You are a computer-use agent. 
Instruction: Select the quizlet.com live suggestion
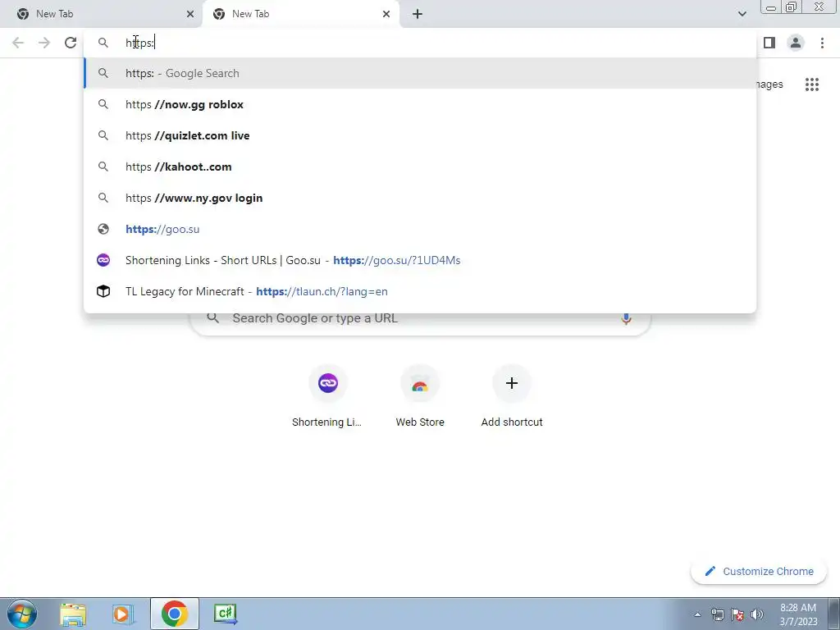[420, 135]
